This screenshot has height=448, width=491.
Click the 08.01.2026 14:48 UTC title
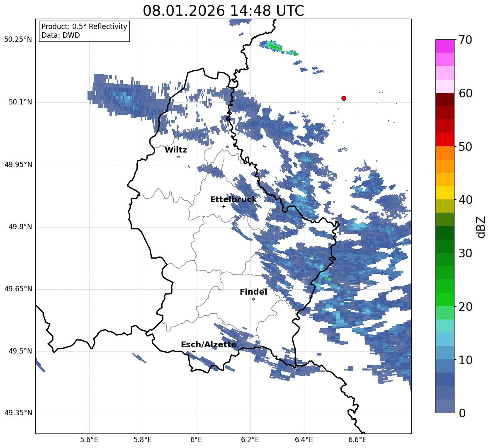(x=224, y=11)
